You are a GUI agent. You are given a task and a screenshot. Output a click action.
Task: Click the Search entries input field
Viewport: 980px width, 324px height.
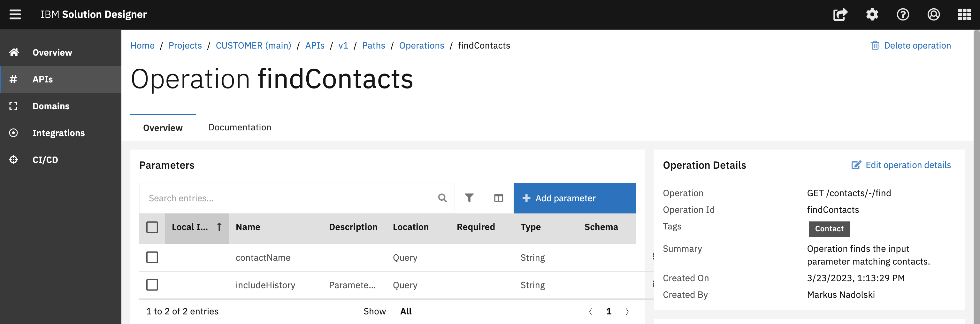click(x=289, y=198)
